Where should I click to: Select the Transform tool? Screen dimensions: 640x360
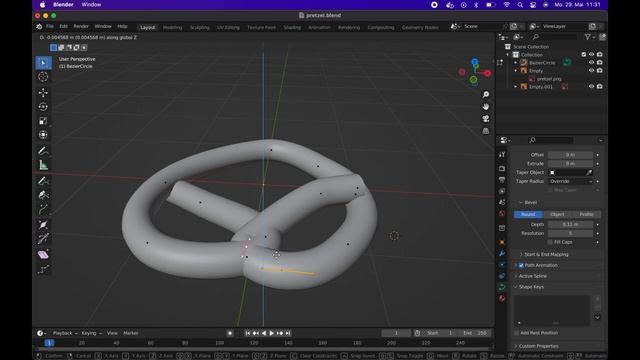coord(43,135)
